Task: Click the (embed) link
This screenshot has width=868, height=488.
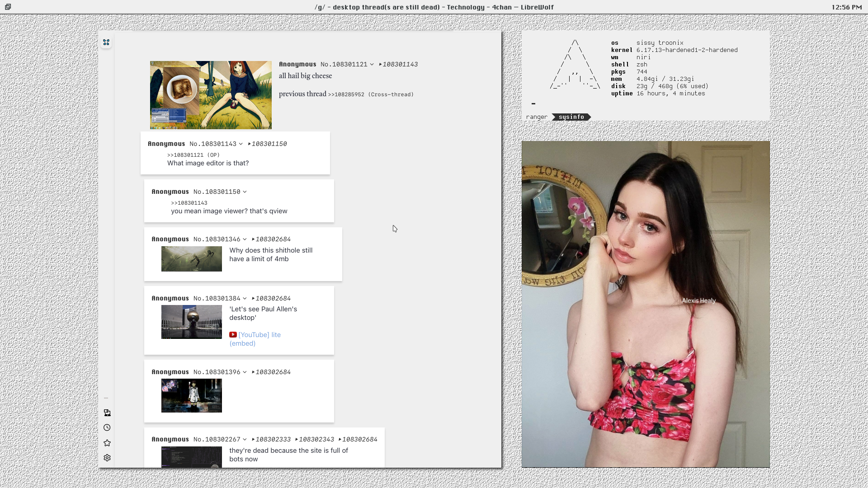Action: tap(242, 343)
